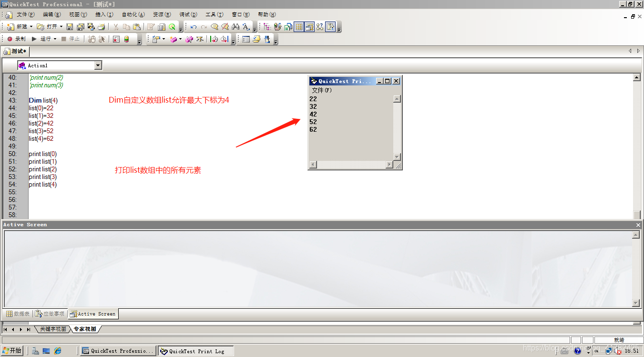The height and width of the screenshot is (357, 644).
Task: Click the Copy icon in the toolbar
Action: pyautogui.click(x=126, y=27)
